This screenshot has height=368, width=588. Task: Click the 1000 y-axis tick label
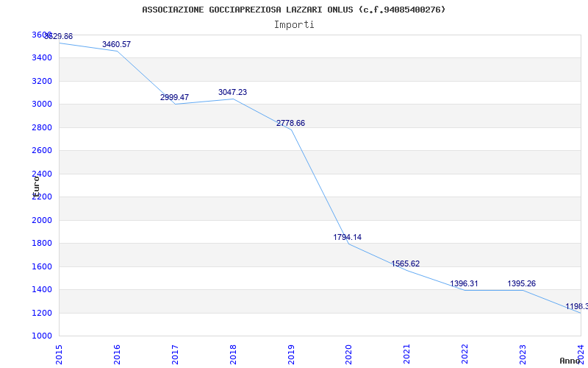pyautogui.click(x=42, y=336)
